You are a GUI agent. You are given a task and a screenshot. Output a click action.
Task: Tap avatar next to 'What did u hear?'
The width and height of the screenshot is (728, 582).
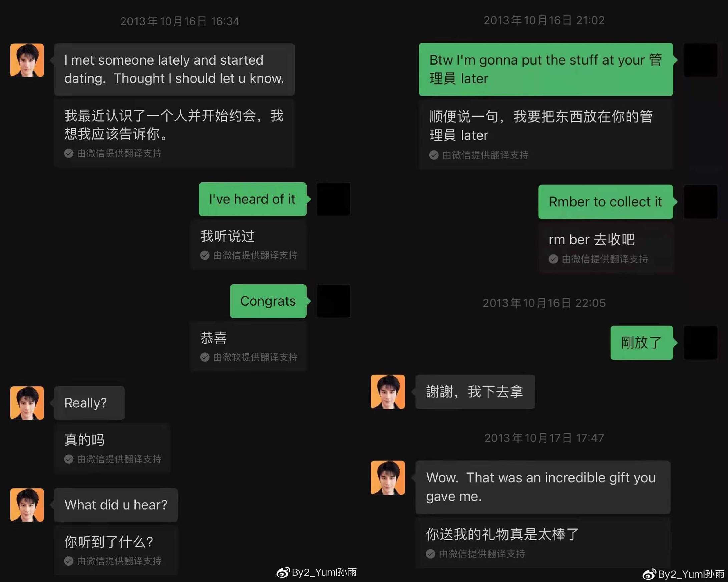[27, 505]
